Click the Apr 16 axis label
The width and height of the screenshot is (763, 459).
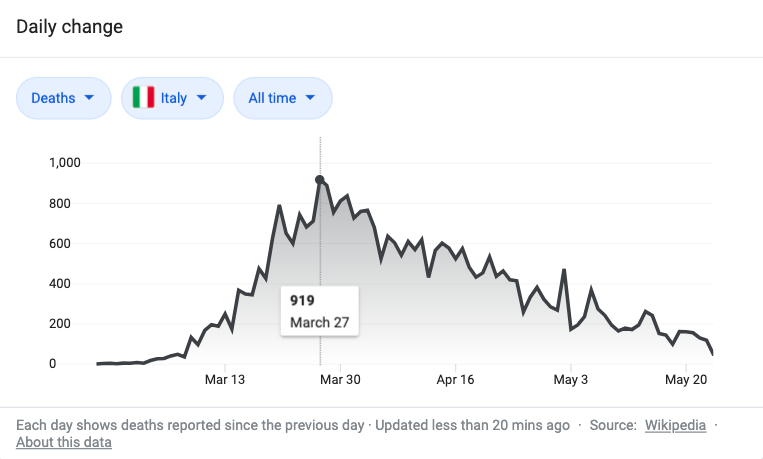tap(456, 380)
